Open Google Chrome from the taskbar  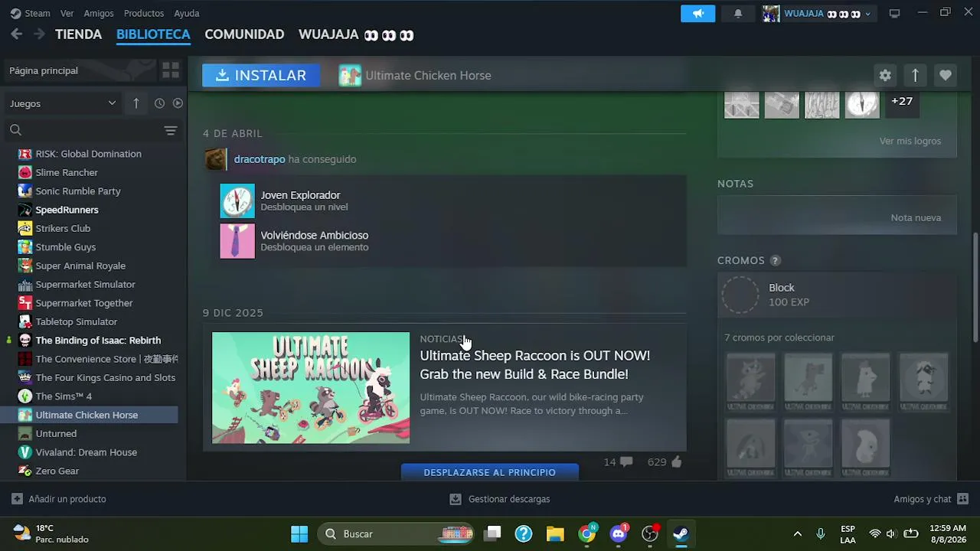click(587, 533)
